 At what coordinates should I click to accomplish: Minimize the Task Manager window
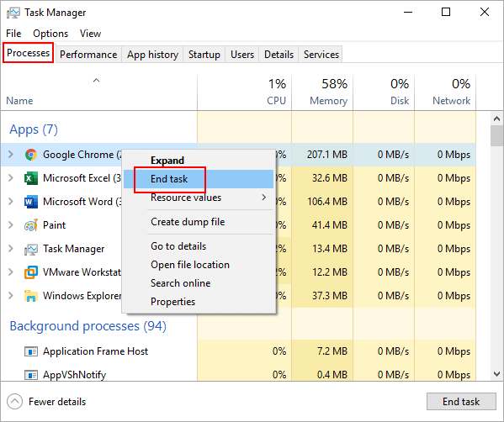tap(408, 13)
